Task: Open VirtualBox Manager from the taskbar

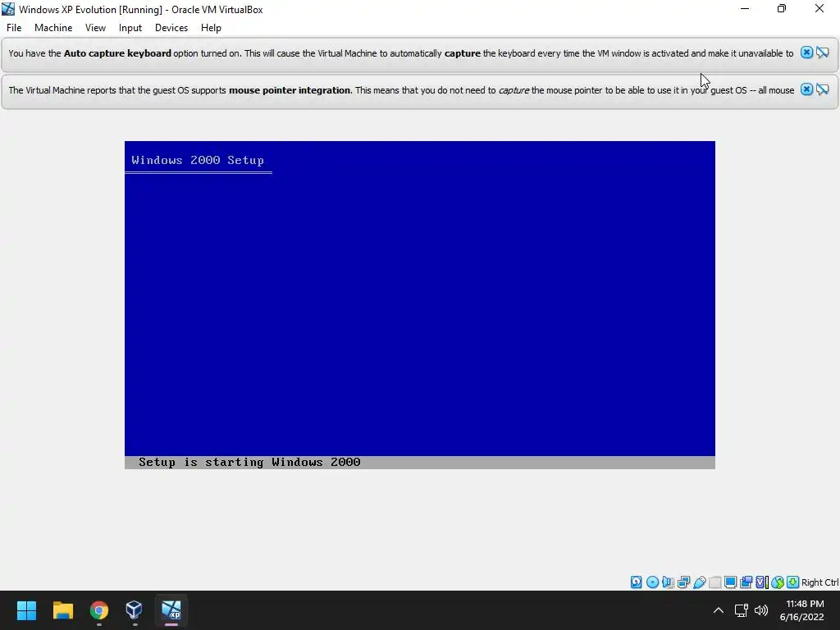Action: pyautogui.click(x=134, y=610)
